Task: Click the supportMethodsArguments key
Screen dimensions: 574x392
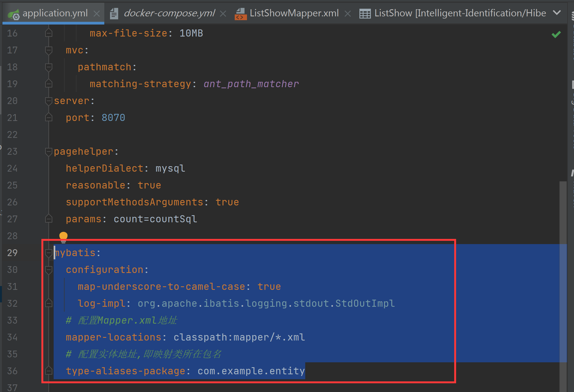Action: [x=135, y=202]
